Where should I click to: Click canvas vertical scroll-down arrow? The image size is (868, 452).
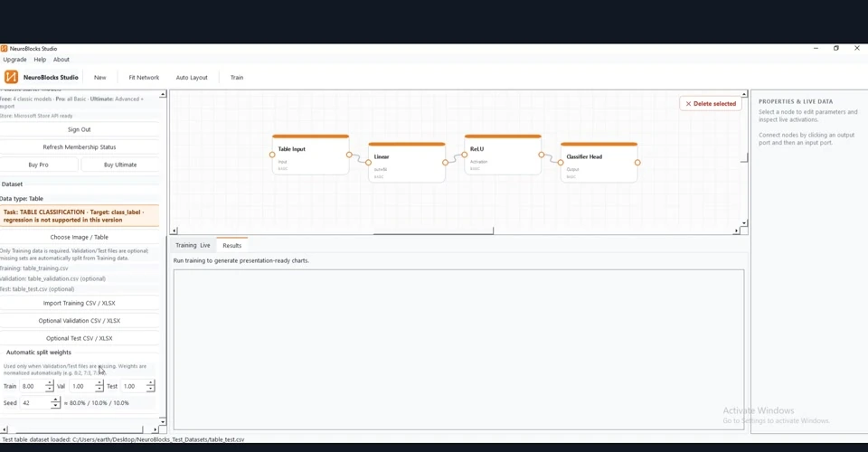point(744,223)
